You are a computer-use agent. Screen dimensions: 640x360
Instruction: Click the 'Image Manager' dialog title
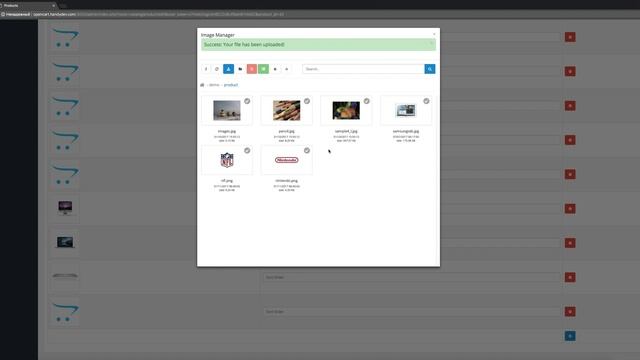(218, 35)
